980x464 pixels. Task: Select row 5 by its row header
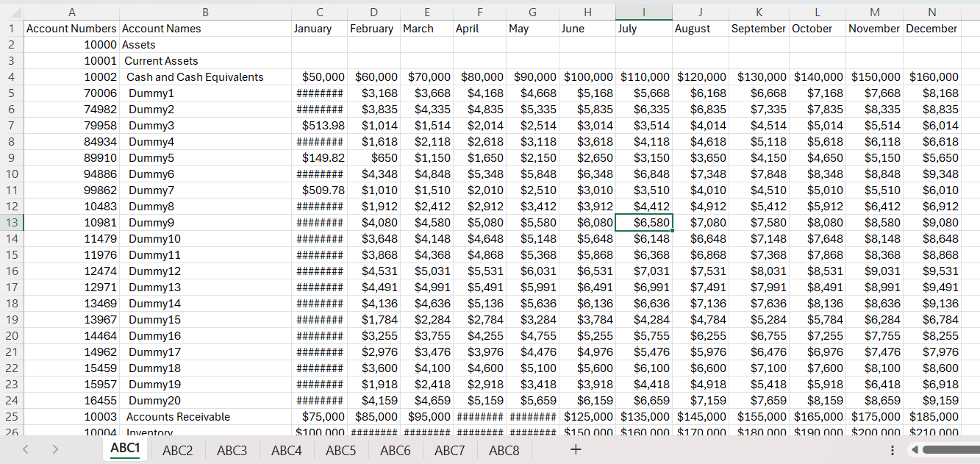tap(11, 93)
